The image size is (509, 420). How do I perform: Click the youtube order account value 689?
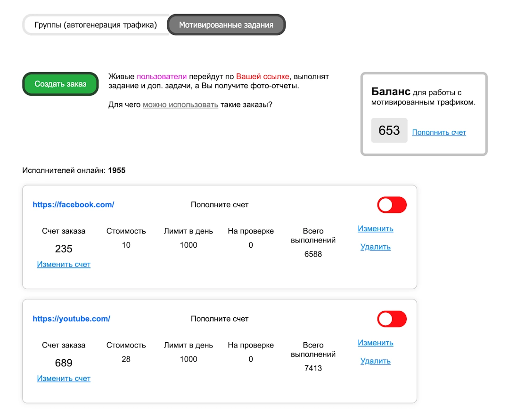(x=64, y=363)
